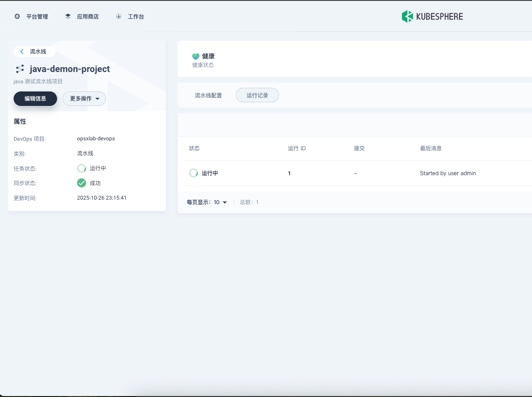Viewport: 532px width, 397px height.
Task: Click the pipeline icon beside java-demon-project
Action: (x=20, y=69)
